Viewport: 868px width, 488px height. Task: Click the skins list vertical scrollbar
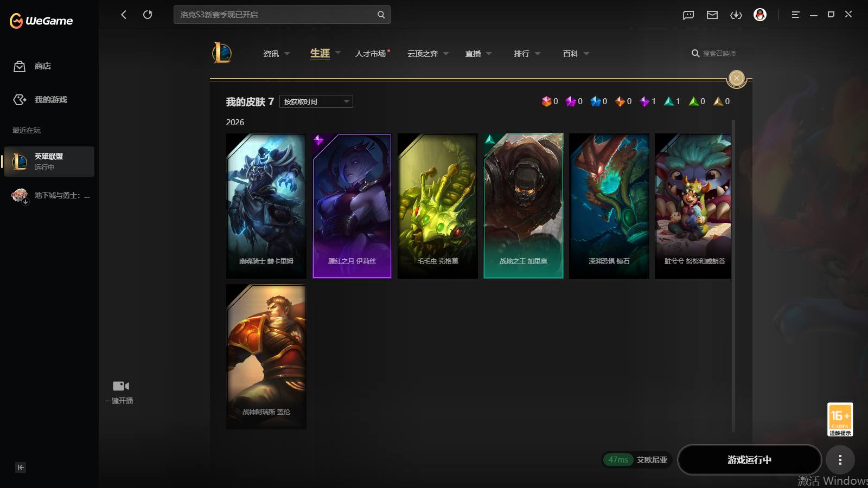pyautogui.click(x=733, y=277)
